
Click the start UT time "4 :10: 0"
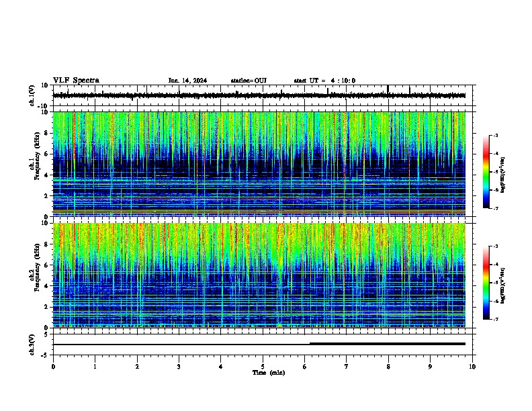click(343, 81)
